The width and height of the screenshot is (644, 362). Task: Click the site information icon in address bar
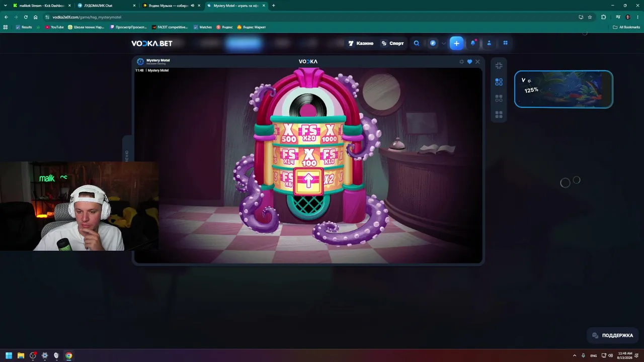47,17
